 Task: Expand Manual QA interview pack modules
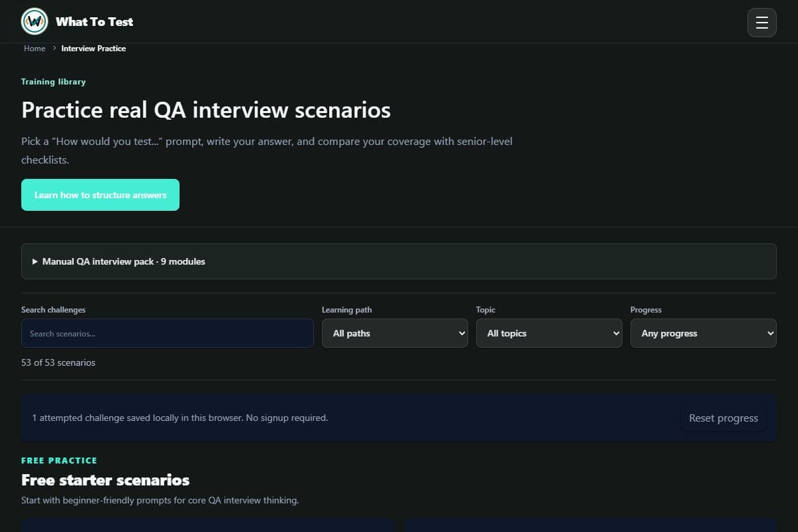click(x=399, y=261)
